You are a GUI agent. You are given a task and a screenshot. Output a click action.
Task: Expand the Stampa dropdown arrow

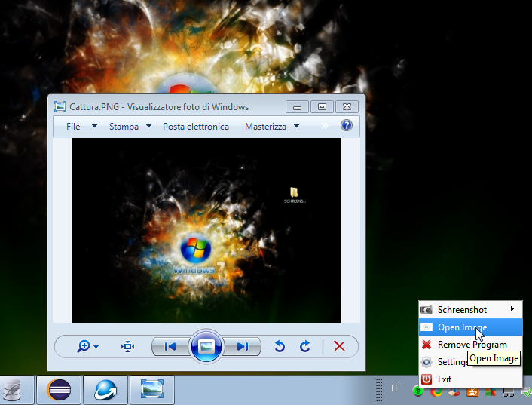(148, 126)
